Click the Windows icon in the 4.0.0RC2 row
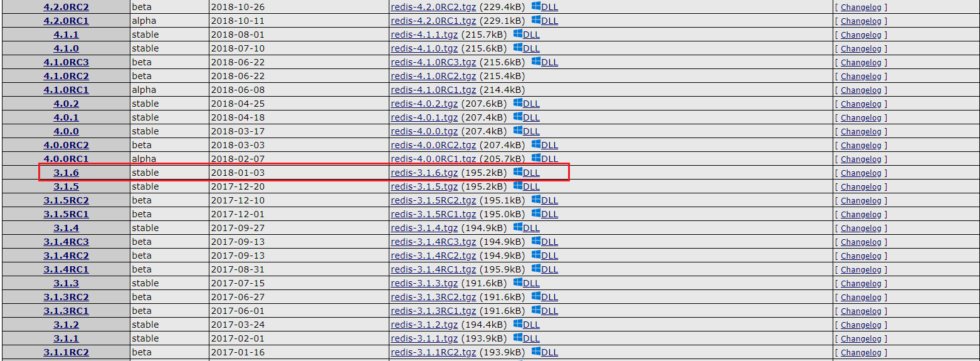Viewport: 980px width, 361px height. pos(536,144)
